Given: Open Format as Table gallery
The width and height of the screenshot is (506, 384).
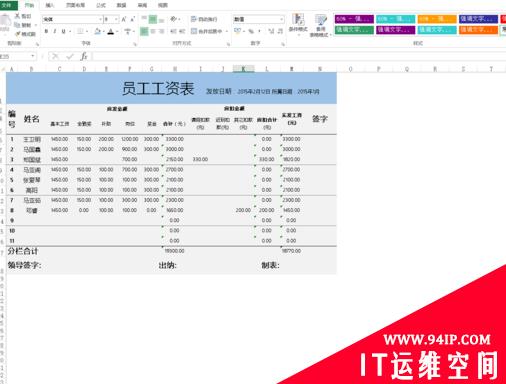Looking at the screenshot, I should click(x=320, y=25).
